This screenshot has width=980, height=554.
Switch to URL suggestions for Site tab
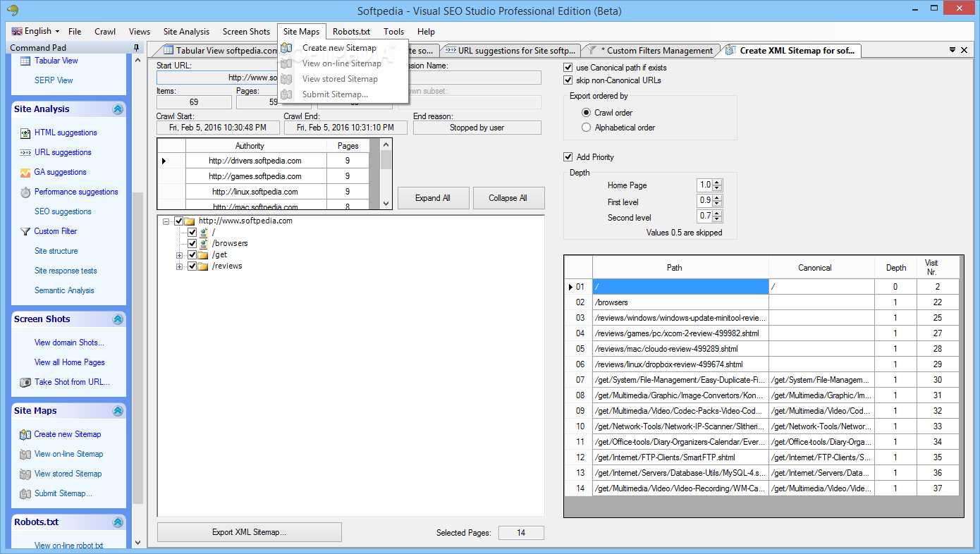pyautogui.click(x=510, y=51)
